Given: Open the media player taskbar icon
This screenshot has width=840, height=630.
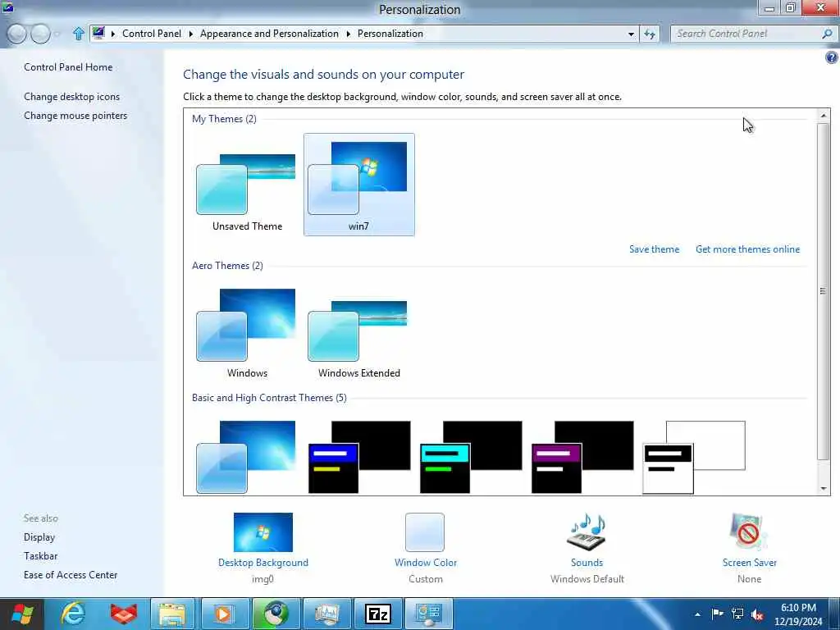Looking at the screenshot, I should [223, 614].
